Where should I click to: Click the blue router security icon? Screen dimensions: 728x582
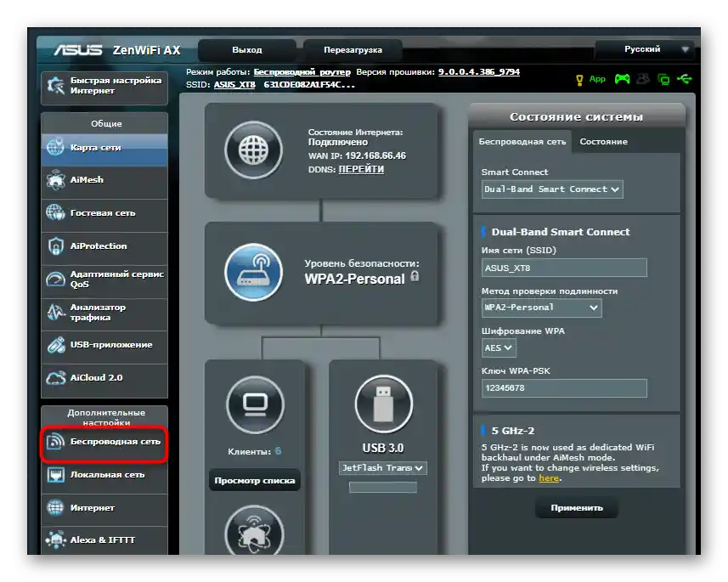tap(253, 272)
